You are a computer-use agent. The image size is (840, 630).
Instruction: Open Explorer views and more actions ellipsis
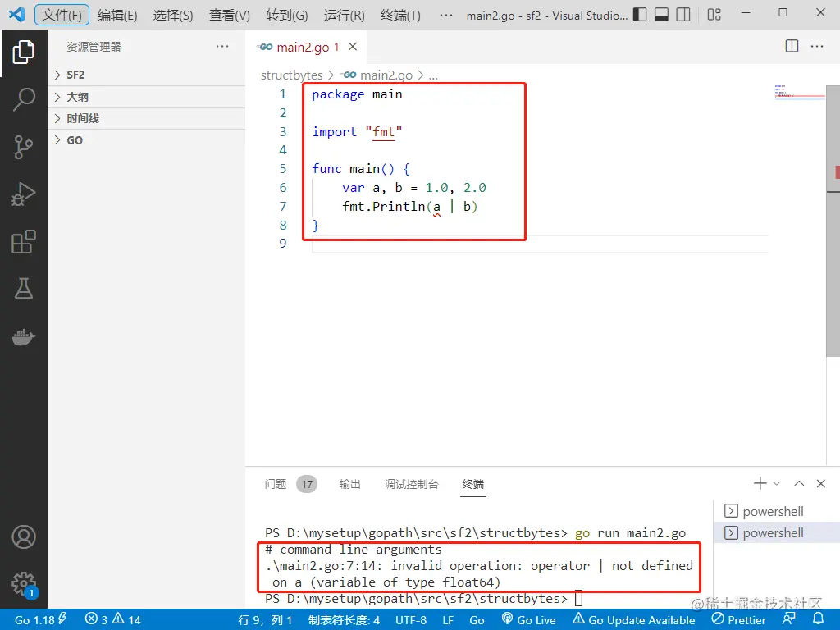click(x=222, y=47)
